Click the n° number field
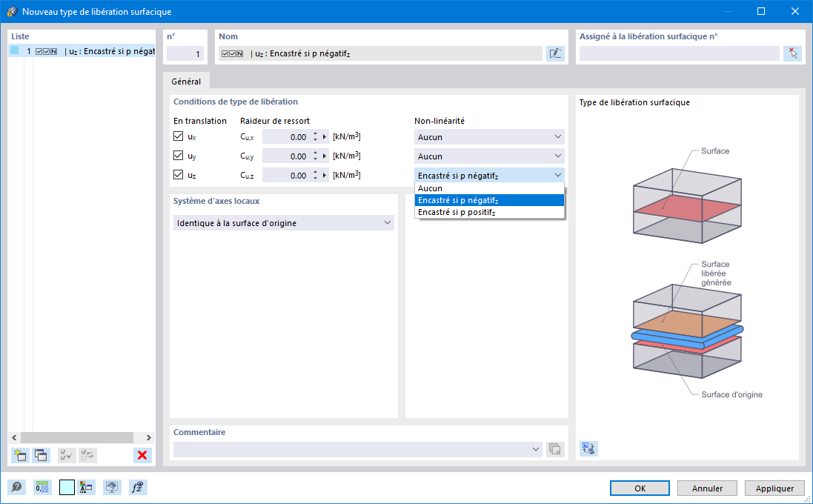813x504 pixels. (x=185, y=53)
